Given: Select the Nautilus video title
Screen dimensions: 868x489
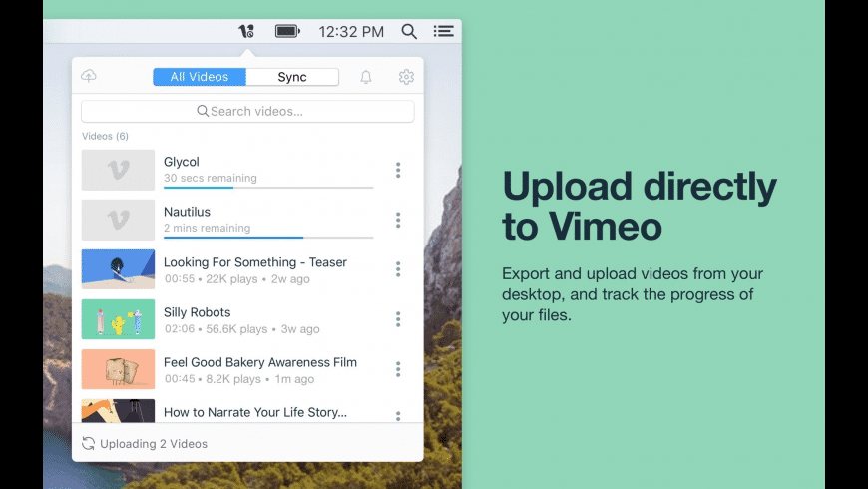Looking at the screenshot, I should click(x=187, y=212).
